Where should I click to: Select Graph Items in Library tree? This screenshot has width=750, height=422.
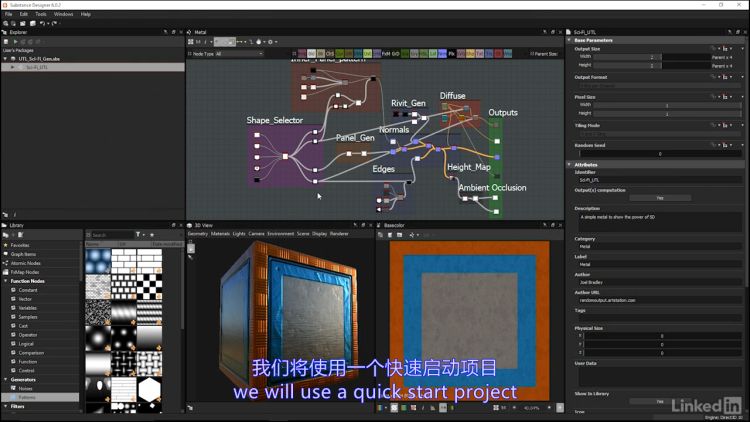coord(23,254)
